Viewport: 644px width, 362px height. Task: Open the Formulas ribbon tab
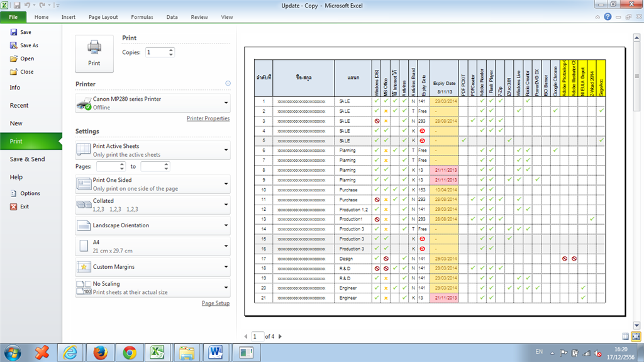142,17
